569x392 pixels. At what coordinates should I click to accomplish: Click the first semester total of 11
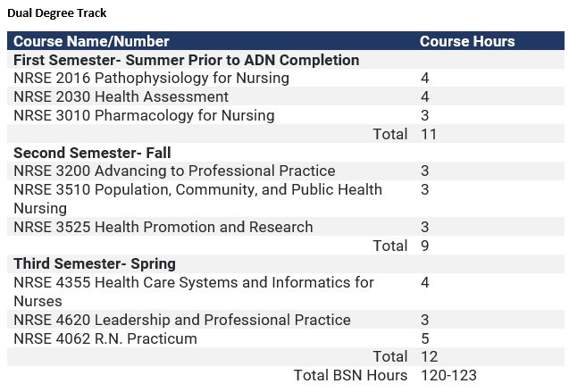(x=428, y=134)
